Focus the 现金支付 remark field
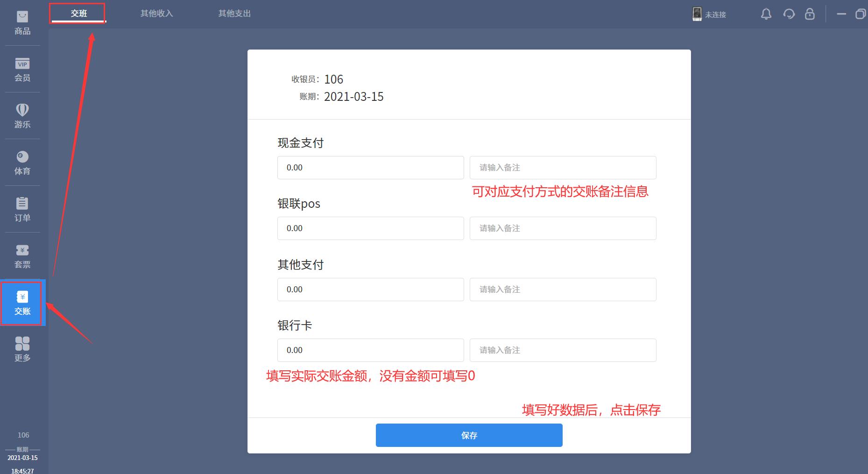Viewport: 868px width, 474px height. pyautogui.click(x=563, y=168)
